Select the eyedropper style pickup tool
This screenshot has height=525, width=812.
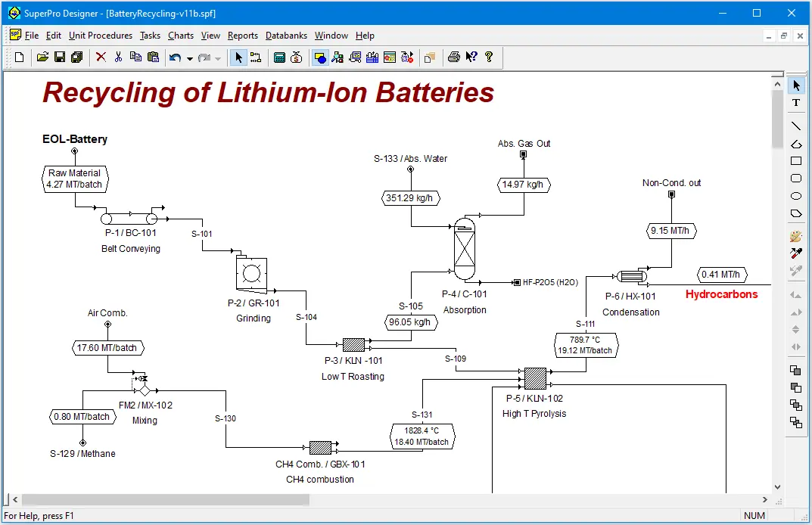click(x=795, y=253)
